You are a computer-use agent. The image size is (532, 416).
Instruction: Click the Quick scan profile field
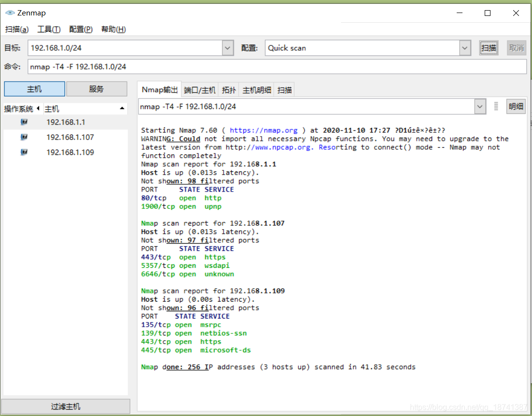point(363,48)
